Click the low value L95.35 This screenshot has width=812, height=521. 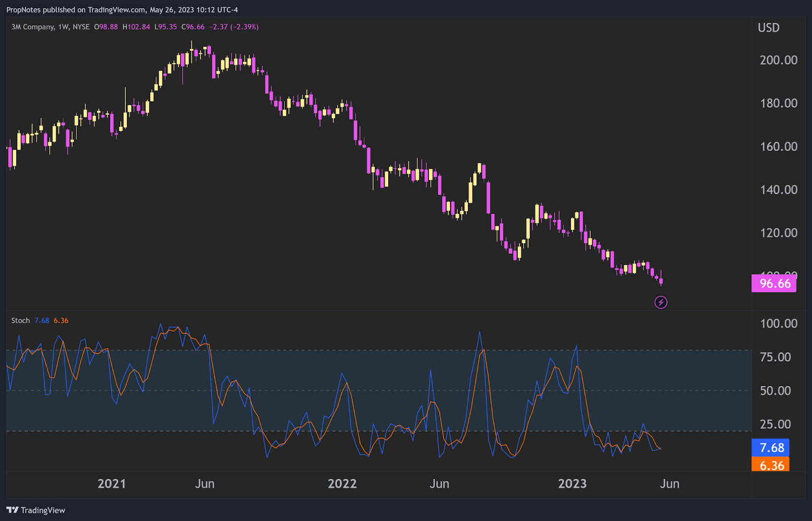[165, 27]
